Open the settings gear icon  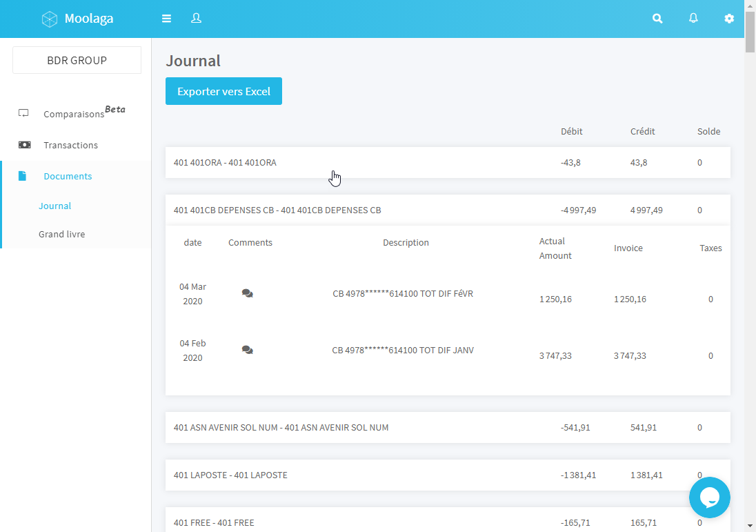pos(729,19)
